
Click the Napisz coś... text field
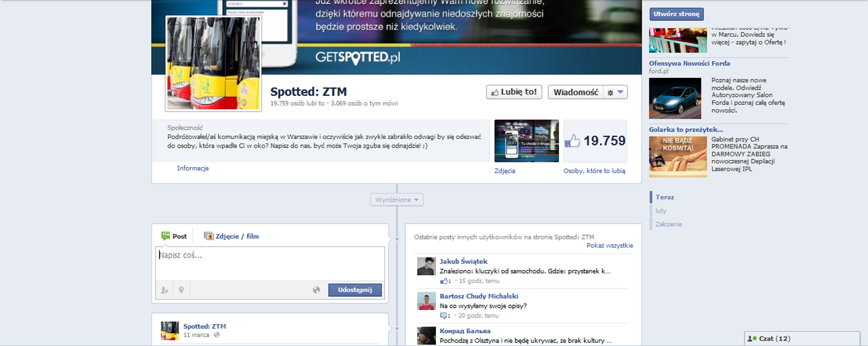(270, 264)
